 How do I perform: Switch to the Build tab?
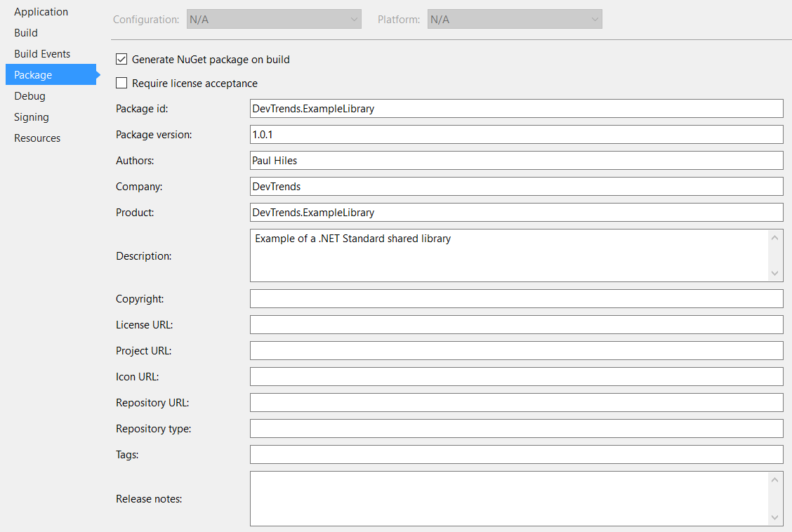pyautogui.click(x=26, y=33)
